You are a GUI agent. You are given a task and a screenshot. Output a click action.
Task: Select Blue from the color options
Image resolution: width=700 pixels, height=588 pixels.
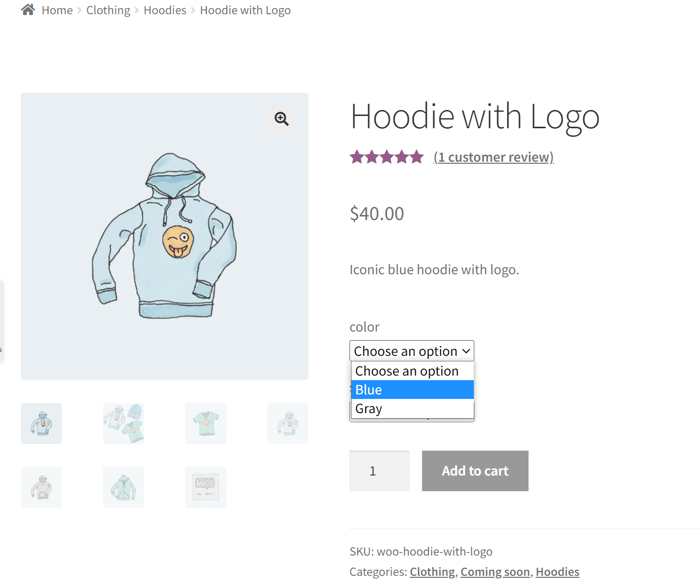(x=412, y=390)
